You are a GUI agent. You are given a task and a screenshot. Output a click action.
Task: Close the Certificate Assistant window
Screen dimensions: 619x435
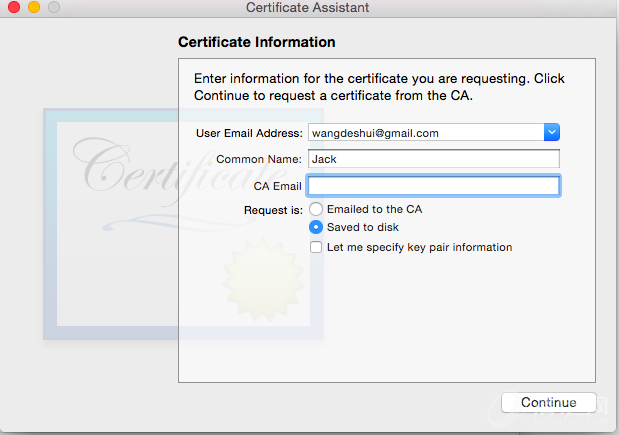[x=14, y=8]
